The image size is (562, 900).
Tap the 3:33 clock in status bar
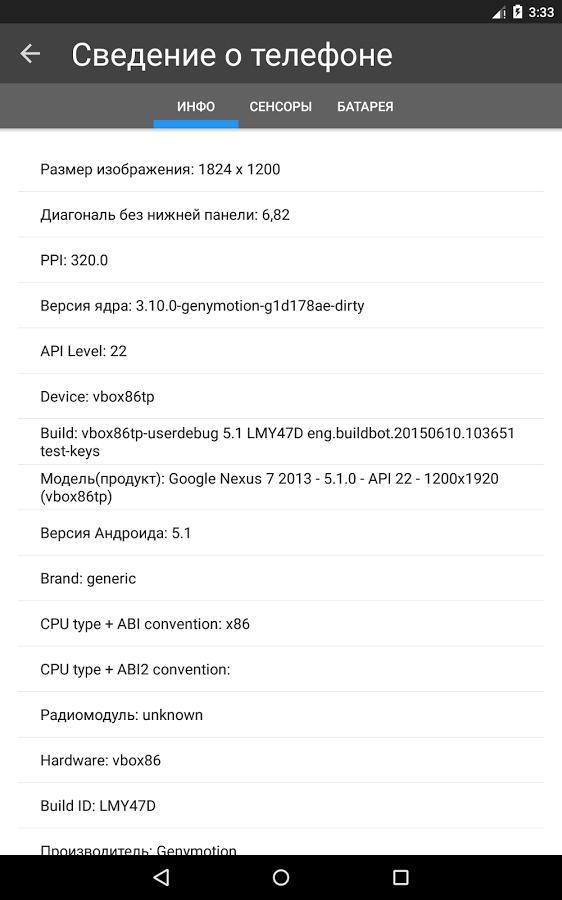(541, 12)
